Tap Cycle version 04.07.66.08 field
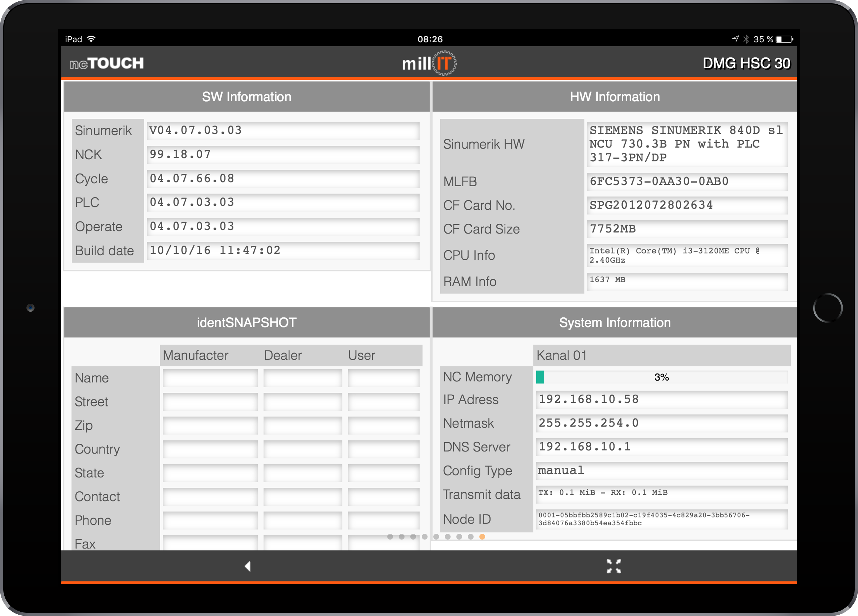 (283, 179)
